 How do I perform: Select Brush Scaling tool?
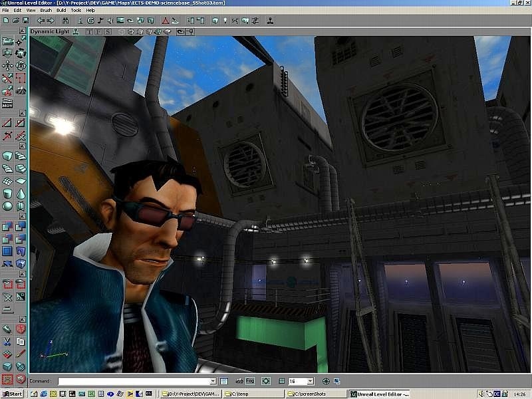point(7,53)
